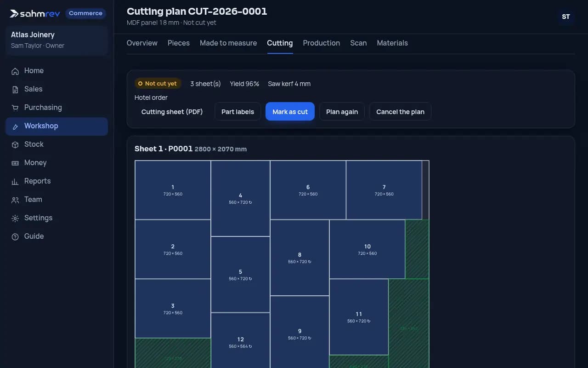View the Materials tab

tap(392, 43)
